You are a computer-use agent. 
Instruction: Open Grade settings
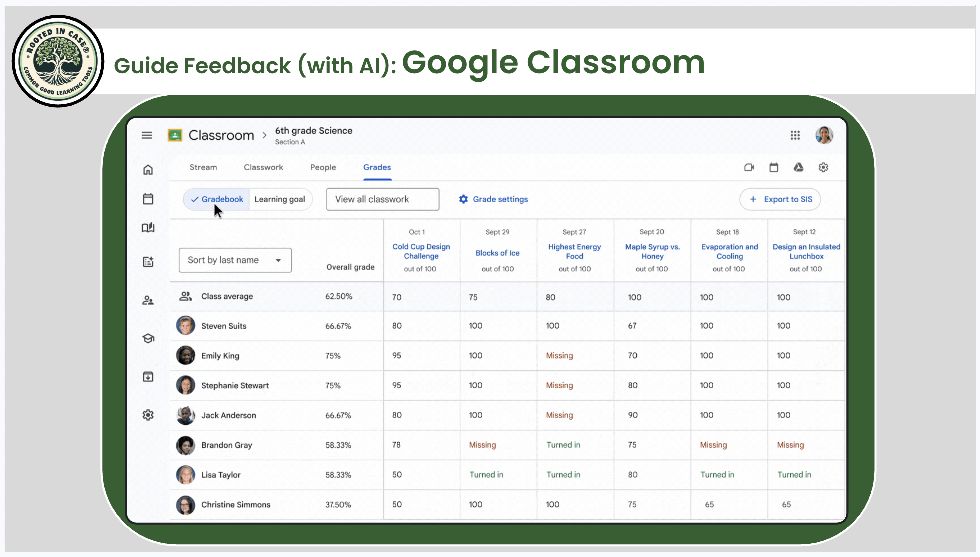(x=493, y=199)
